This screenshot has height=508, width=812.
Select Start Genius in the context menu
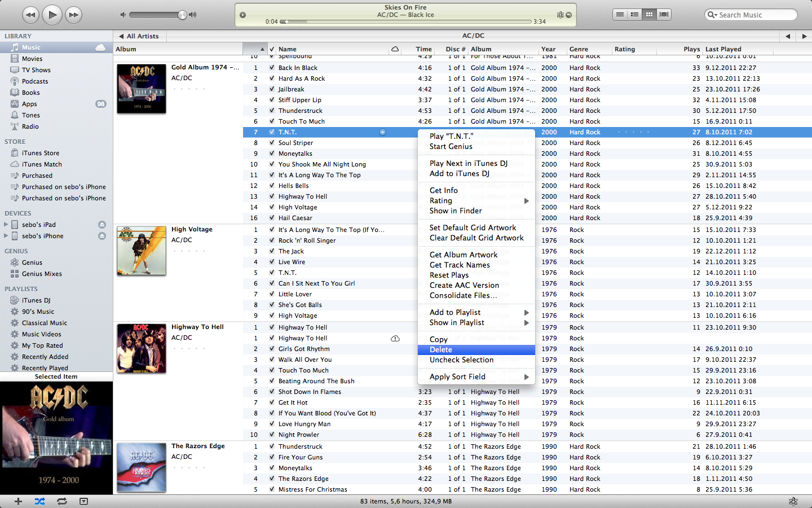coord(476,147)
